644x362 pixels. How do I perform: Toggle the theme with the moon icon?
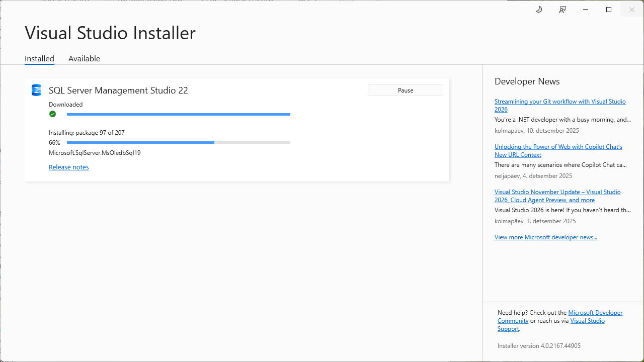pos(539,10)
